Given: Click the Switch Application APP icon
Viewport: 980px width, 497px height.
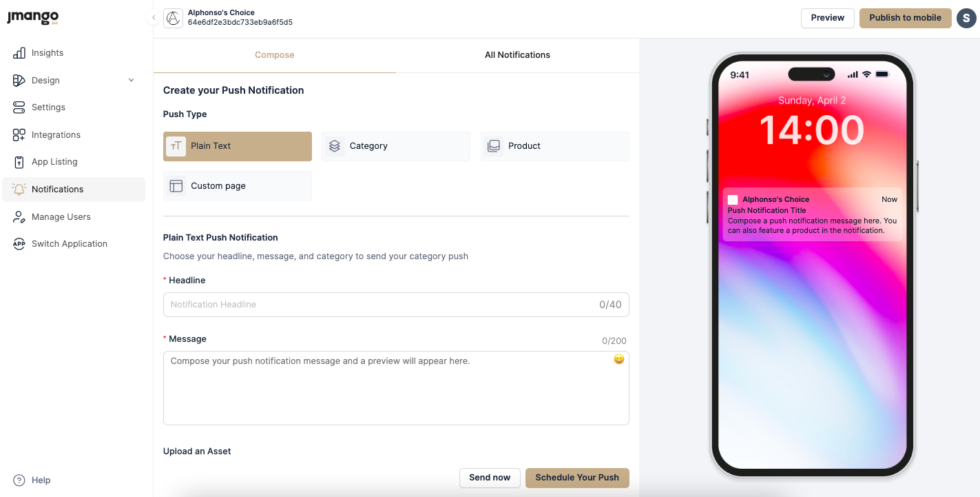Looking at the screenshot, I should pyautogui.click(x=19, y=244).
